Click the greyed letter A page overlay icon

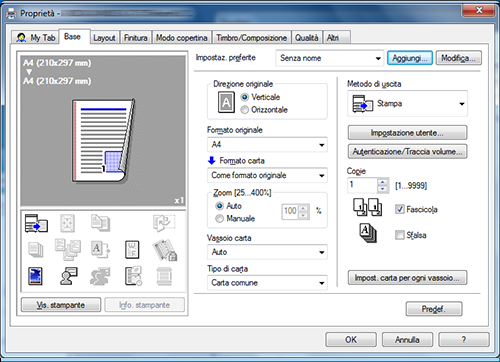(100, 250)
